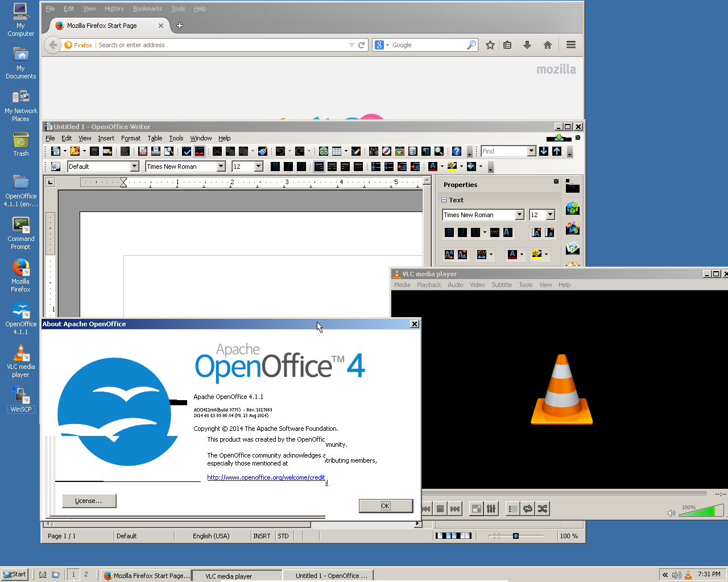Open Writer Insert menu
The height and width of the screenshot is (582, 728).
tap(106, 138)
